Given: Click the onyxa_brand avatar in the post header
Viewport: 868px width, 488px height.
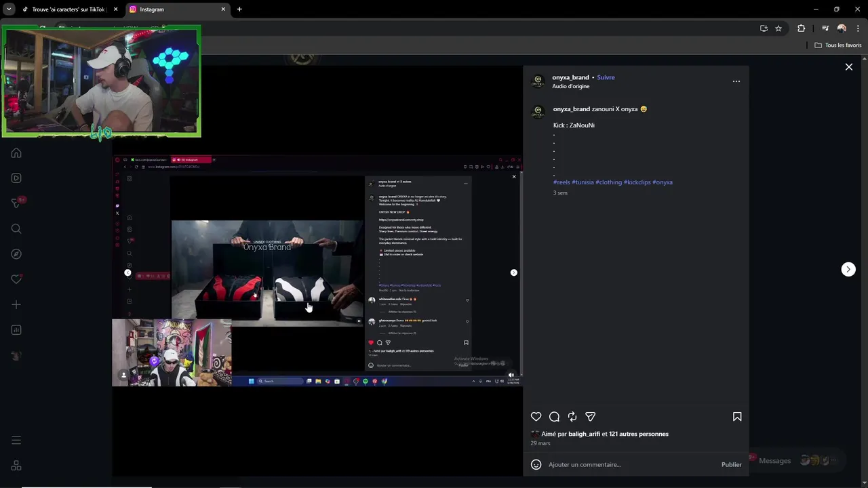Looking at the screenshot, I should tap(538, 81).
